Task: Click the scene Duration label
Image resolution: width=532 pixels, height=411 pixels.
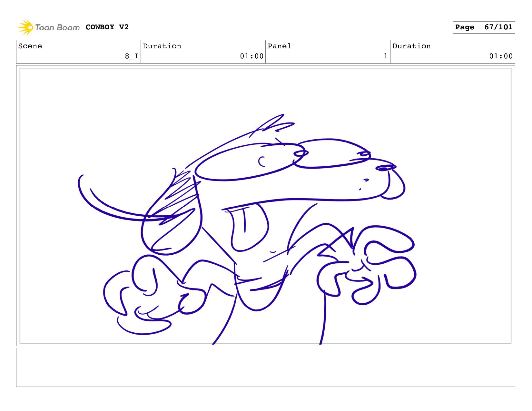Action: (162, 46)
